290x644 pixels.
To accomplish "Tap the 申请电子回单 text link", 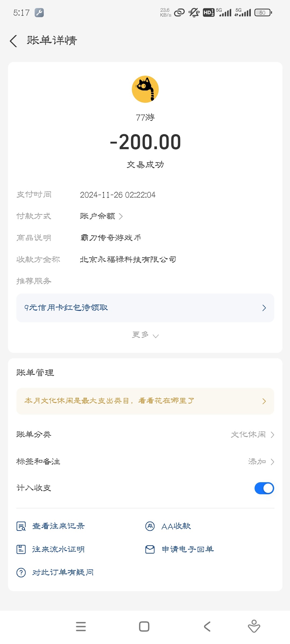I will pyautogui.click(x=188, y=549).
